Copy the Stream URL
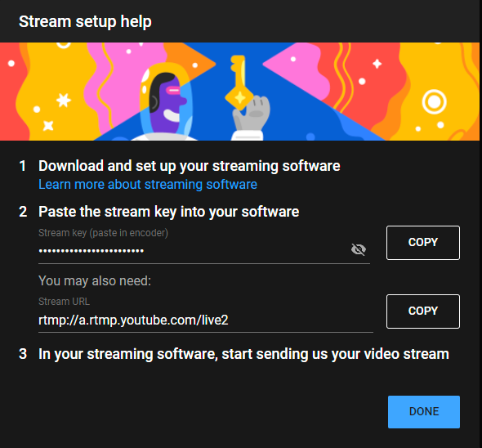The image size is (482, 448). (x=423, y=311)
